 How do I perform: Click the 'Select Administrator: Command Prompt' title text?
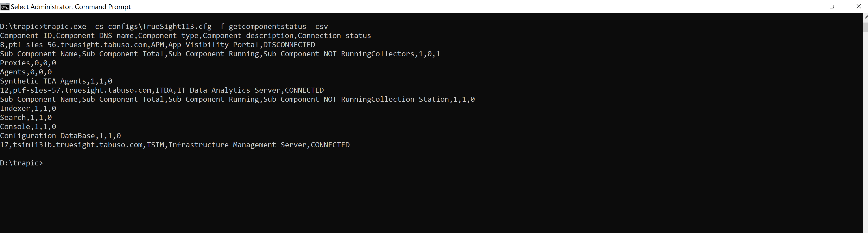point(71,7)
